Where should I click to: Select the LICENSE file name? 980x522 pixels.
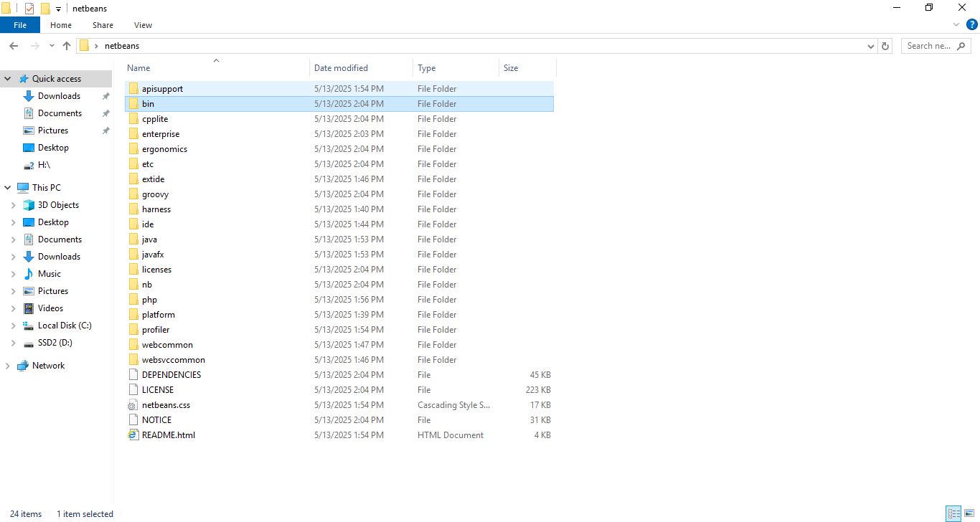(x=158, y=390)
